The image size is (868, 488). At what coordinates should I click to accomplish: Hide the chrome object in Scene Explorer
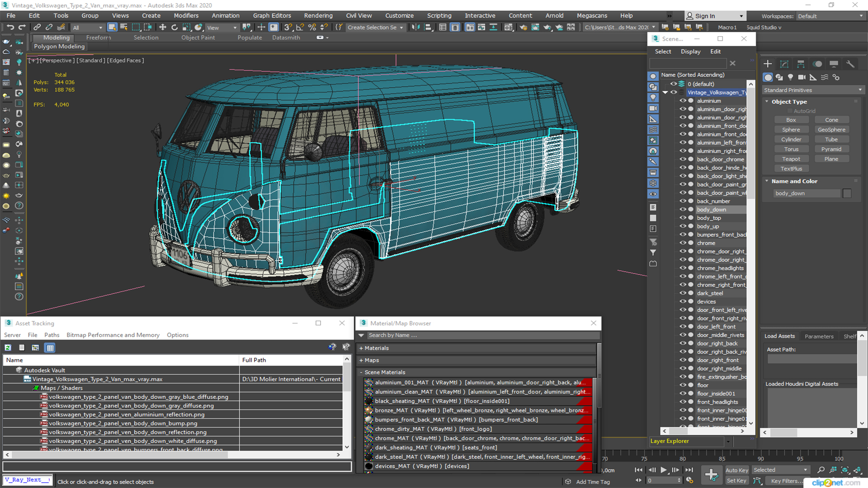coord(683,243)
